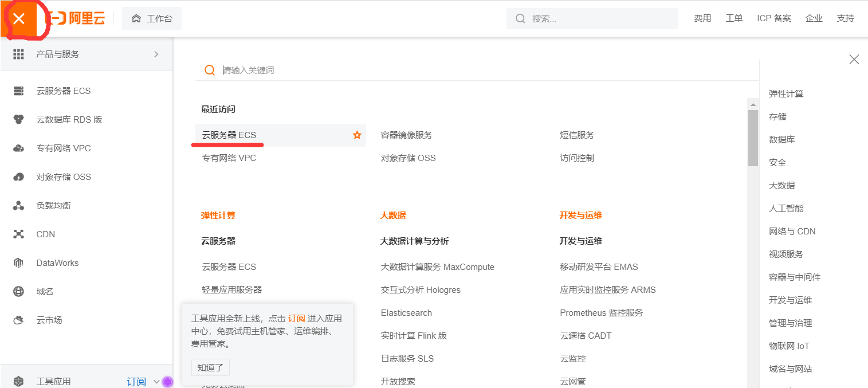This screenshot has width=868, height=388.
Task: Dismiss tooltip with 知道了 button
Action: coord(210,367)
